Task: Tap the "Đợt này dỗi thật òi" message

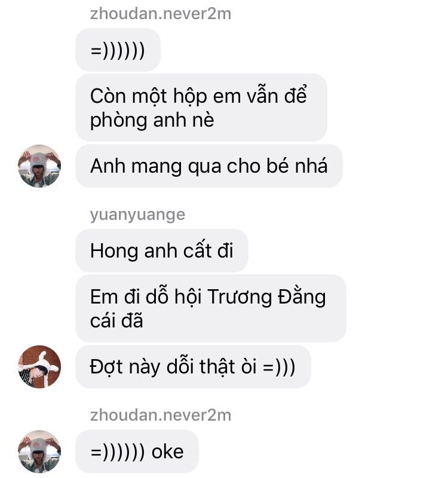Action: click(x=193, y=366)
